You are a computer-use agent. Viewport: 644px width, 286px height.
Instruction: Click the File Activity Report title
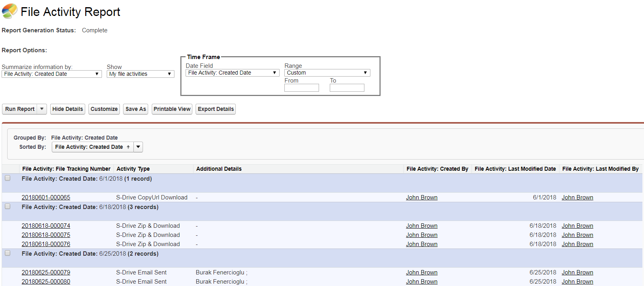point(70,12)
